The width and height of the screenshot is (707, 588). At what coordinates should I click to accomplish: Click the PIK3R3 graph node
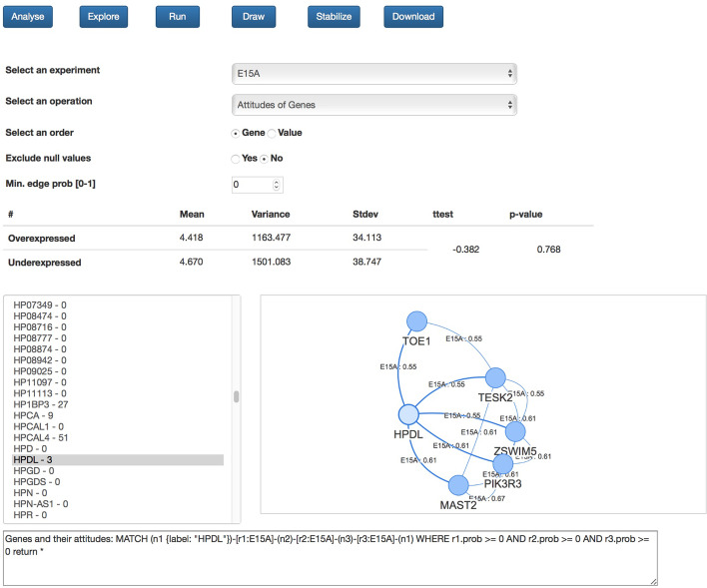tap(503, 463)
